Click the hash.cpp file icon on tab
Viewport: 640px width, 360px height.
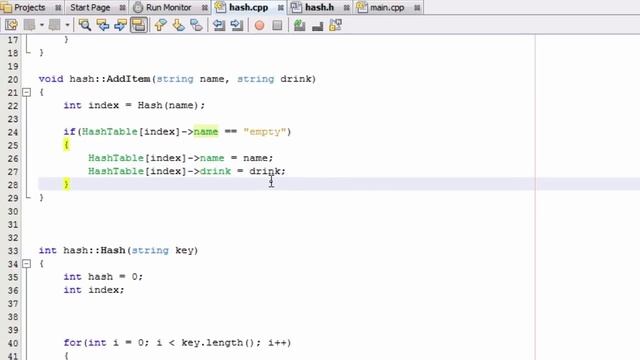click(x=220, y=7)
